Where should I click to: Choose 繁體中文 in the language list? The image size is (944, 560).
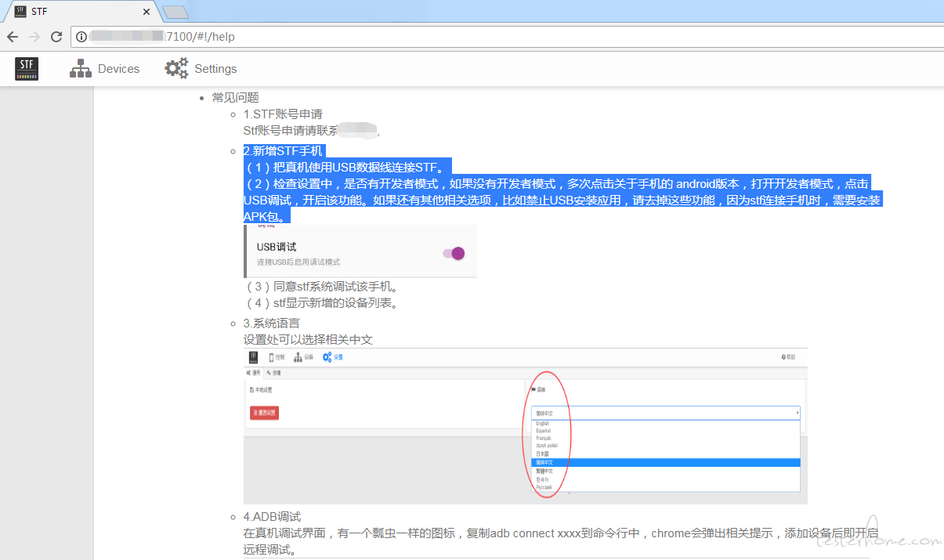(x=544, y=471)
